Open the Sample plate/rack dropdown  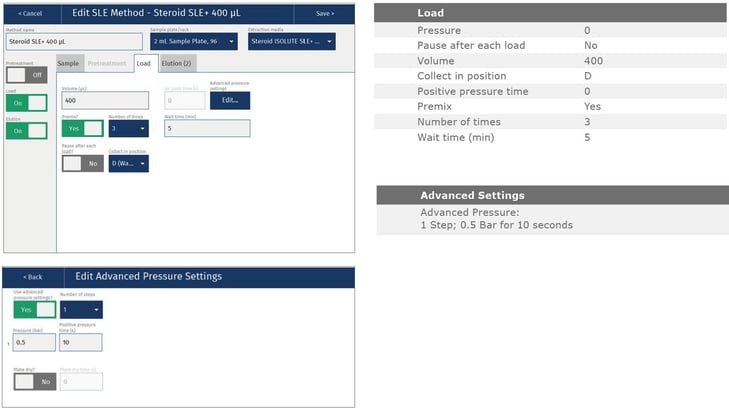(x=194, y=42)
